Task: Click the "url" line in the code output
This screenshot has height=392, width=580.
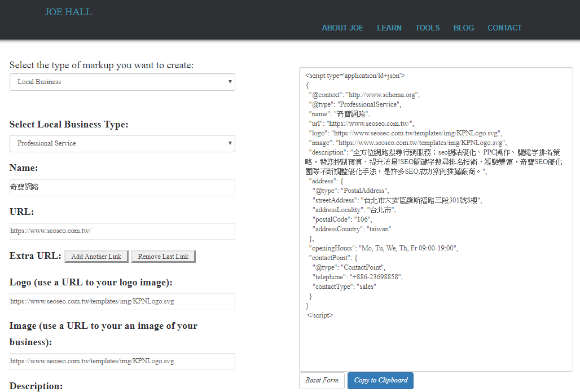Action: [362, 124]
